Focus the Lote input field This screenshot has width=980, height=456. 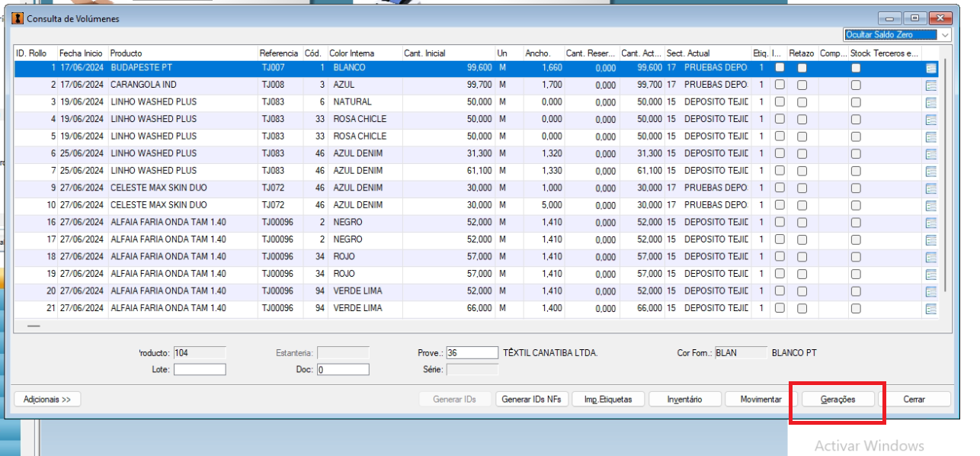click(x=200, y=370)
